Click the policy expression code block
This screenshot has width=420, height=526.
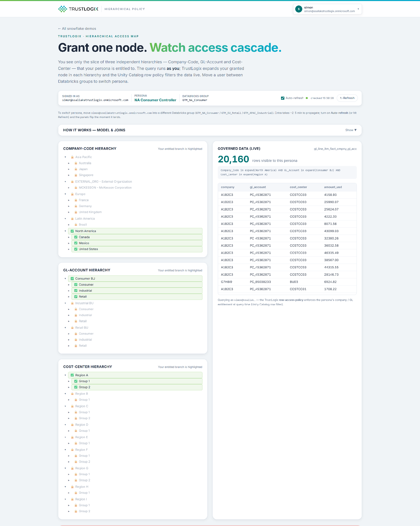click(287, 172)
